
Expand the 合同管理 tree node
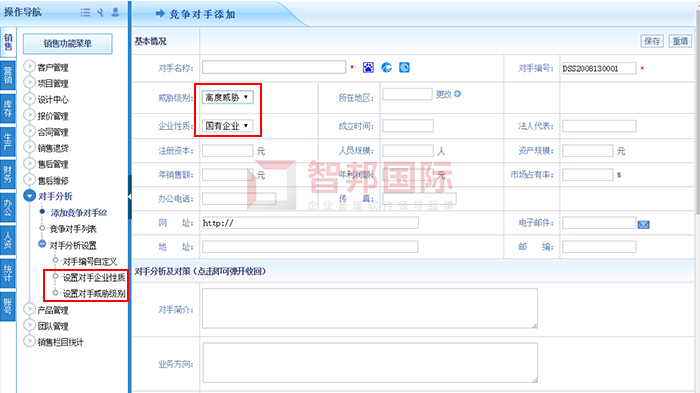tap(29, 131)
